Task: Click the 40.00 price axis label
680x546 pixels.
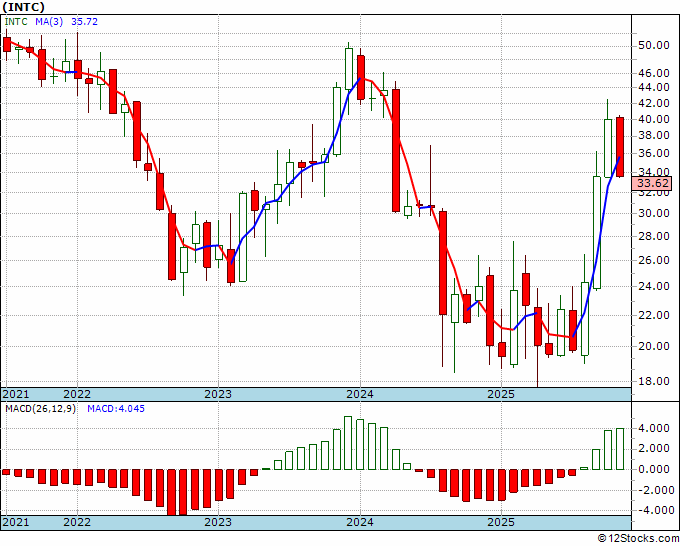Action: point(654,119)
